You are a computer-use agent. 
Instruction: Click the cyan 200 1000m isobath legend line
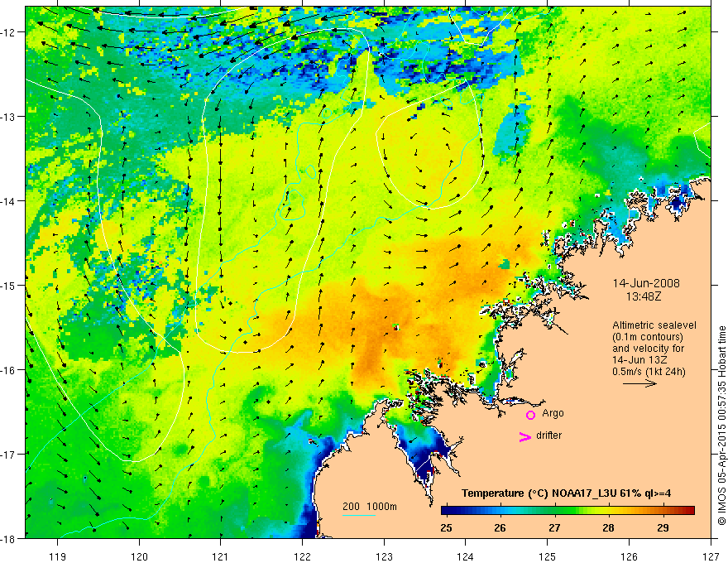tap(359, 515)
